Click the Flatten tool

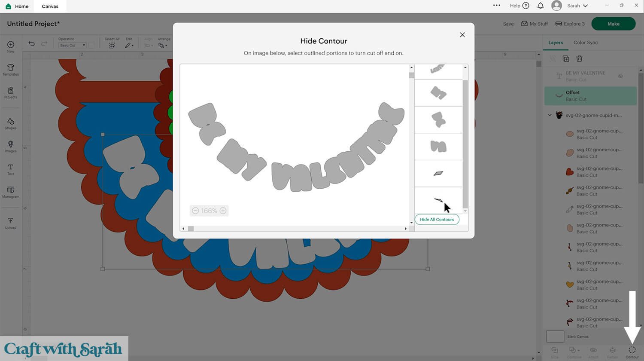coord(613,352)
